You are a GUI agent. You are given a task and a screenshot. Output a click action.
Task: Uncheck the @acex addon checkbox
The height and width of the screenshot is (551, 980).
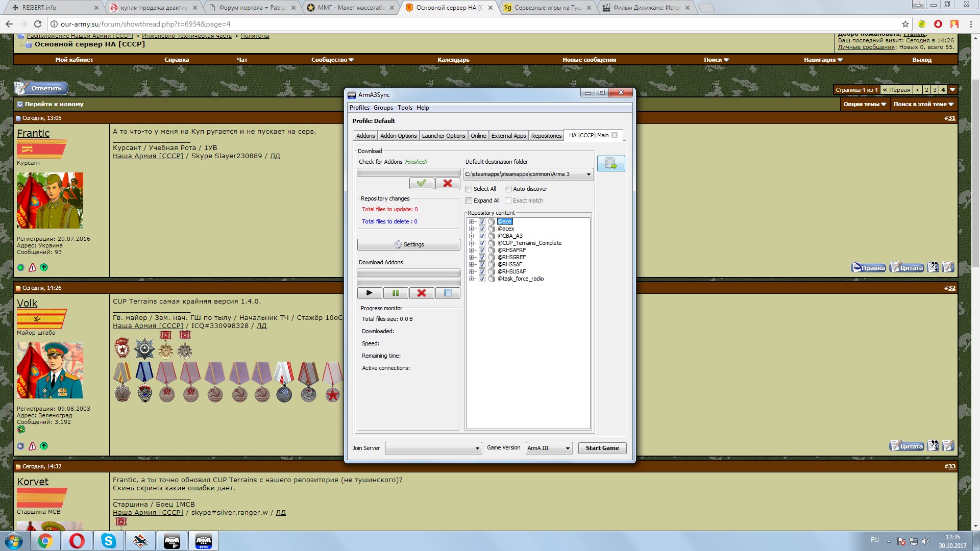click(482, 229)
